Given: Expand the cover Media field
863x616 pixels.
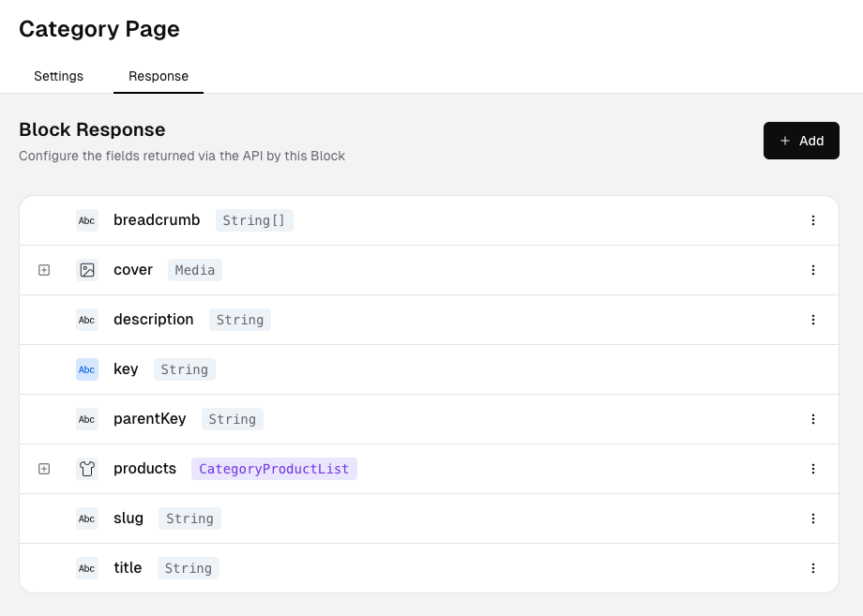Looking at the screenshot, I should coord(43,270).
